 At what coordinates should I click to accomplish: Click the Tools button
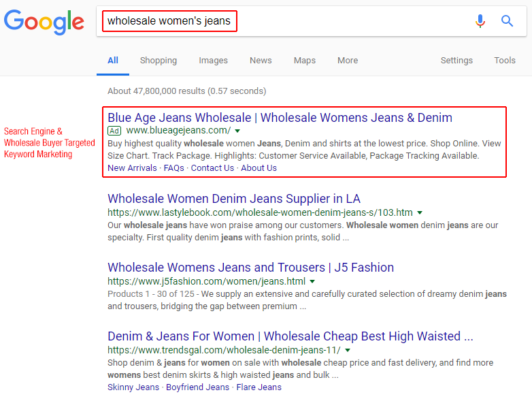click(x=505, y=61)
